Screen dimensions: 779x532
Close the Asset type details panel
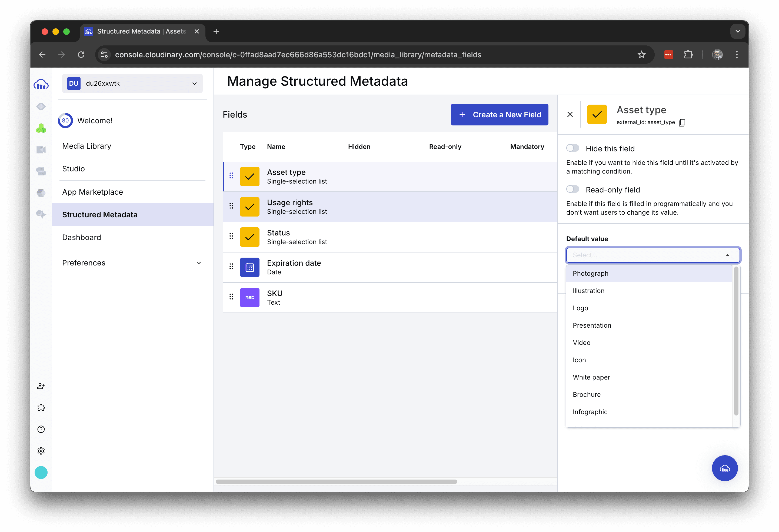click(x=570, y=115)
